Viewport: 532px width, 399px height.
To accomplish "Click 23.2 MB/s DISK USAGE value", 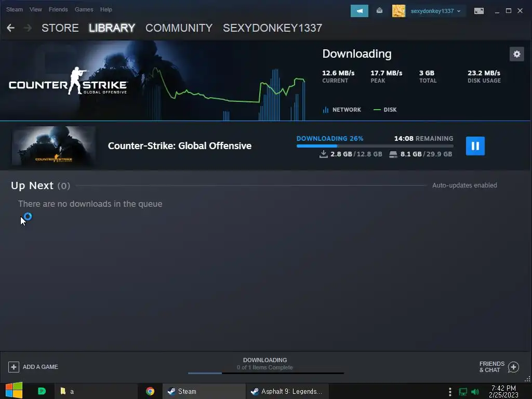I will coord(484,73).
